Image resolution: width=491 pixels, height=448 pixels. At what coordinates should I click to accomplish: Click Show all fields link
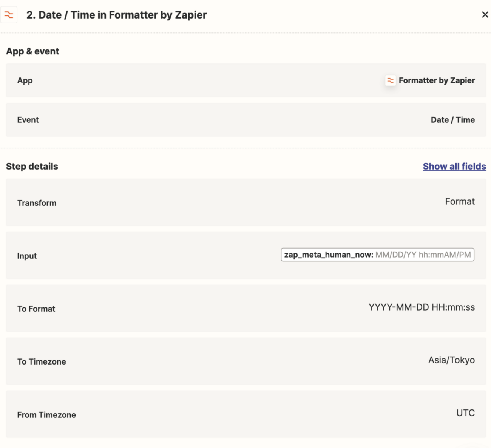(x=454, y=167)
